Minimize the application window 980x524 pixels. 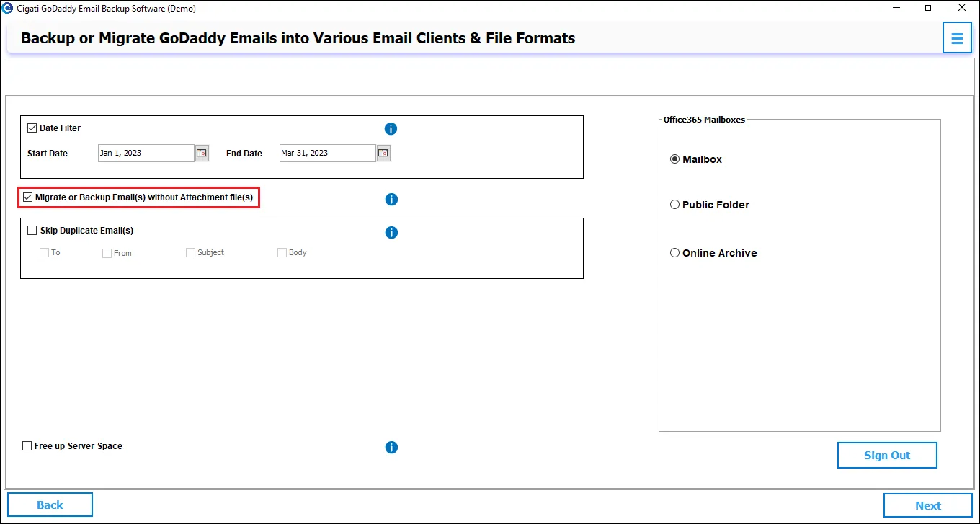896,8
